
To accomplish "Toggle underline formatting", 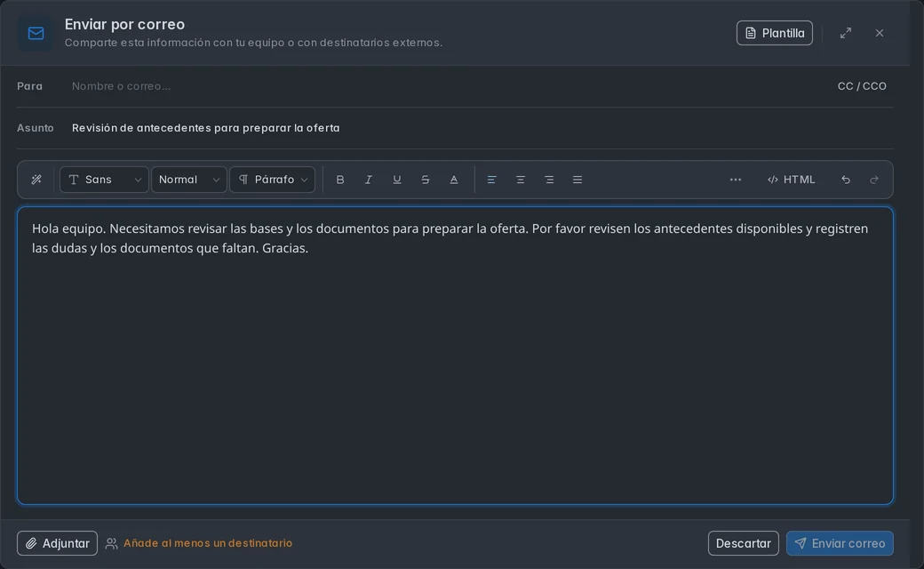I will tap(396, 180).
